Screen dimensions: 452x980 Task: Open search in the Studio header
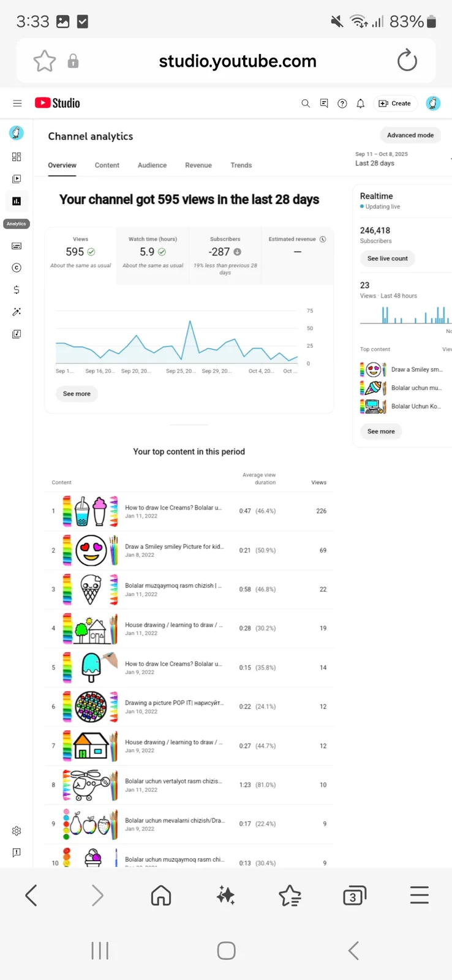306,104
